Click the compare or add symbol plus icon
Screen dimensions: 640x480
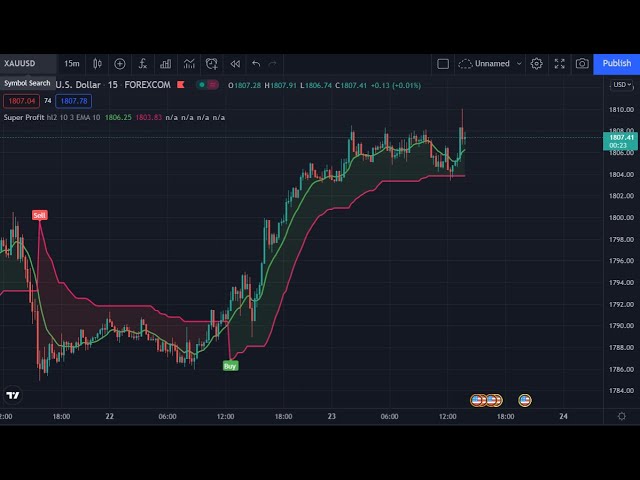pos(120,63)
